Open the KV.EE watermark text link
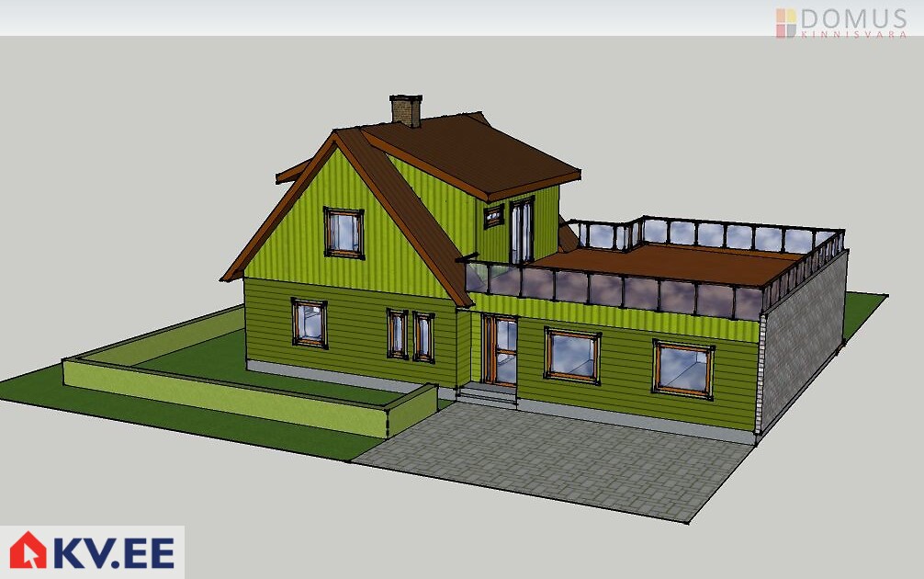Viewport: 924px width, 579px height. (x=114, y=552)
